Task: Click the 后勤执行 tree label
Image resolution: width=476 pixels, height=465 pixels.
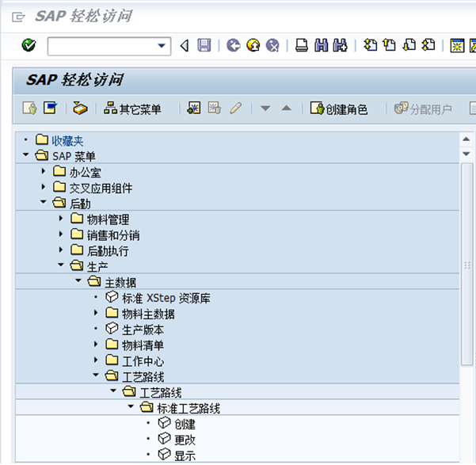Action: (108, 251)
